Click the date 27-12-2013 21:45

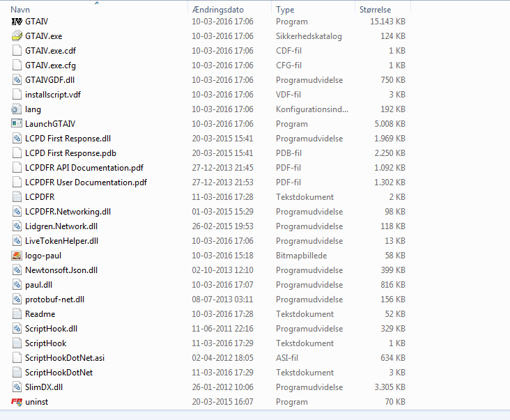pyautogui.click(x=222, y=168)
